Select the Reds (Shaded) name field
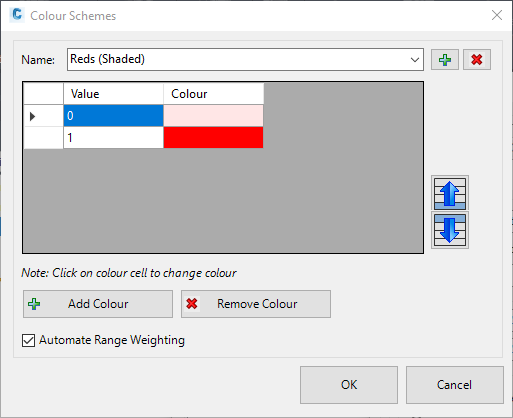This screenshot has height=418, width=513. coord(245,59)
